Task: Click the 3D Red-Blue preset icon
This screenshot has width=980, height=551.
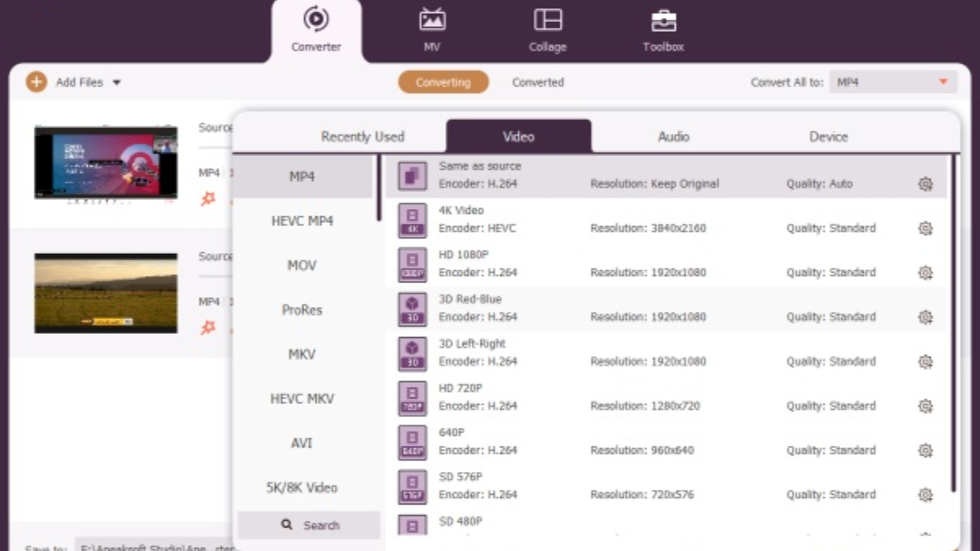Action: pos(412,309)
